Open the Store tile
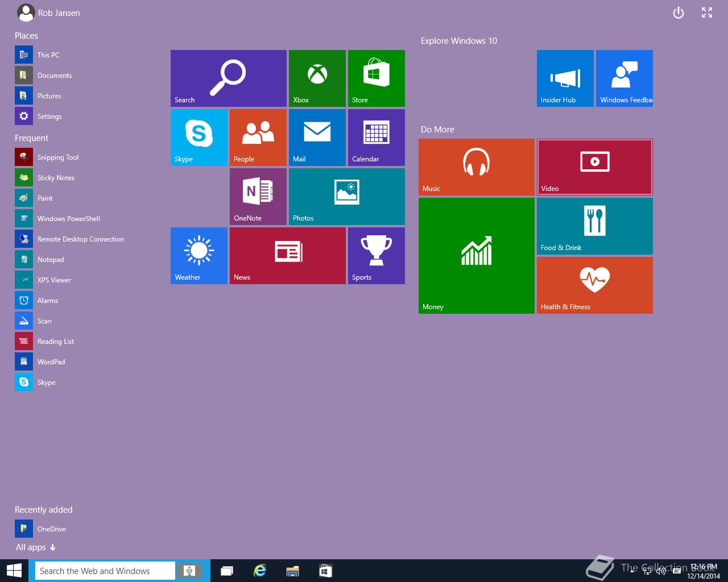This screenshot has height=582, width=728. [377, 78]
